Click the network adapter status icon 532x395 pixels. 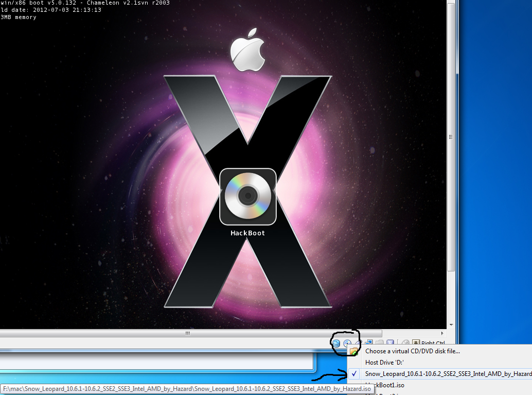(369, 342)
